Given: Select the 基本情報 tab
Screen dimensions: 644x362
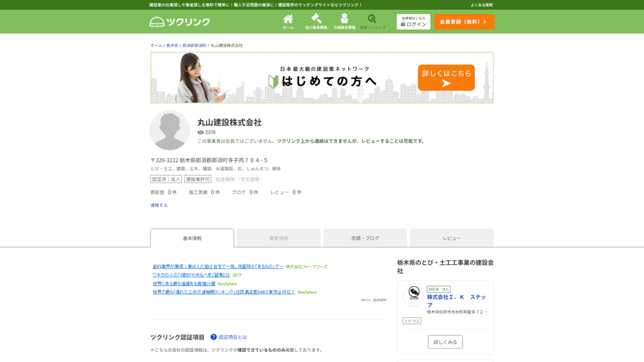Looking at the screenshot, I should click(x=192, y=238).
